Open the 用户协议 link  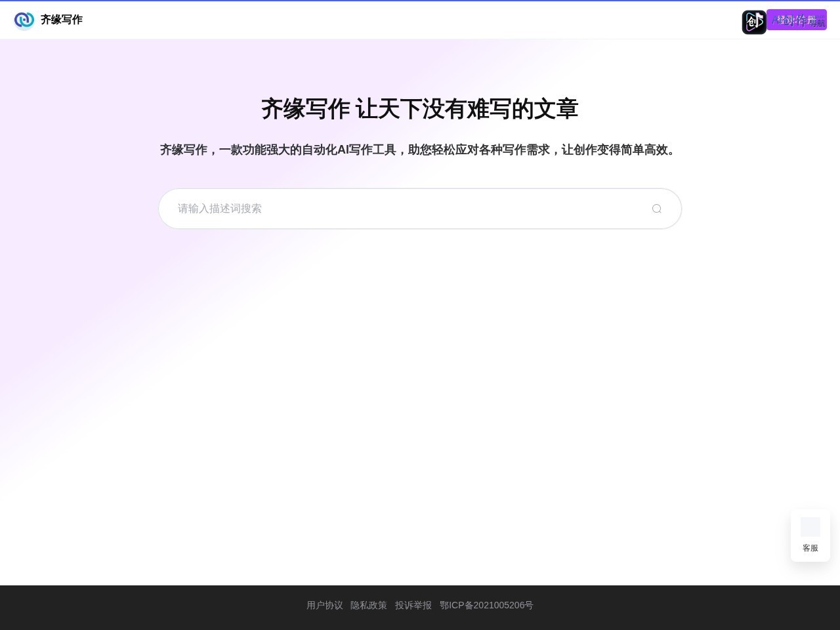tap(325, 605)
